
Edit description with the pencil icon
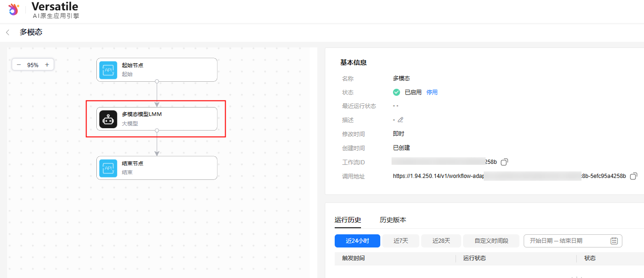pyautogui.click(x=401, y=120)
